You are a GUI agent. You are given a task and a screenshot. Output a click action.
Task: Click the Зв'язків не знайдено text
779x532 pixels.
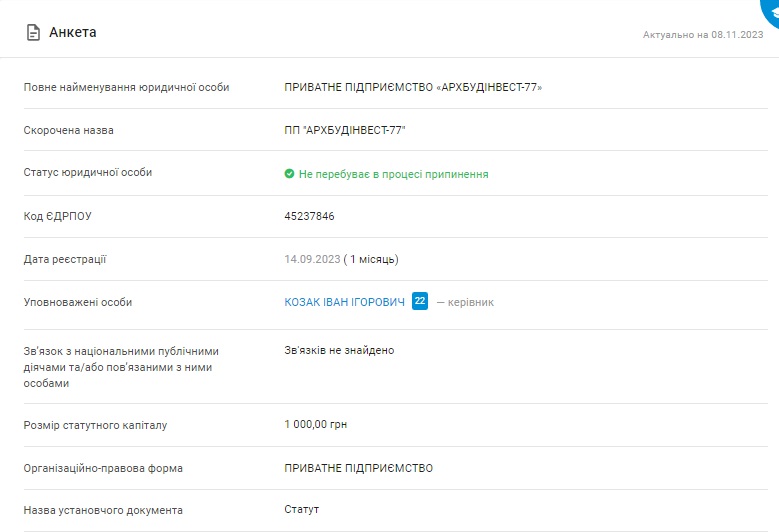coord(339,351)
